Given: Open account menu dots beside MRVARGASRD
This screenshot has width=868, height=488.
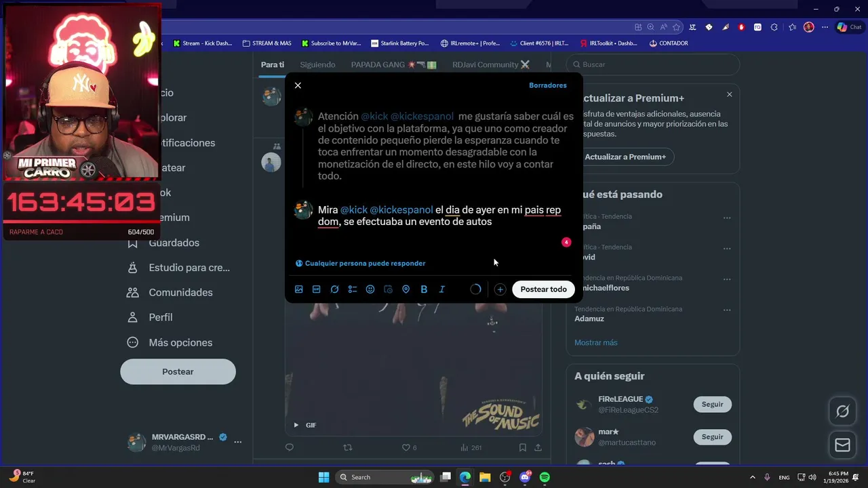Looking at the screenshot, I should (x=237, y=442).
